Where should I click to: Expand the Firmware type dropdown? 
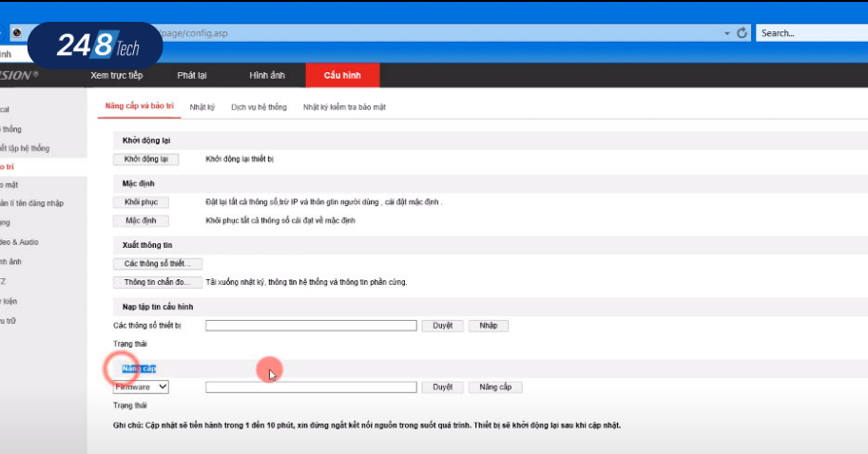[x=141, y=387]
